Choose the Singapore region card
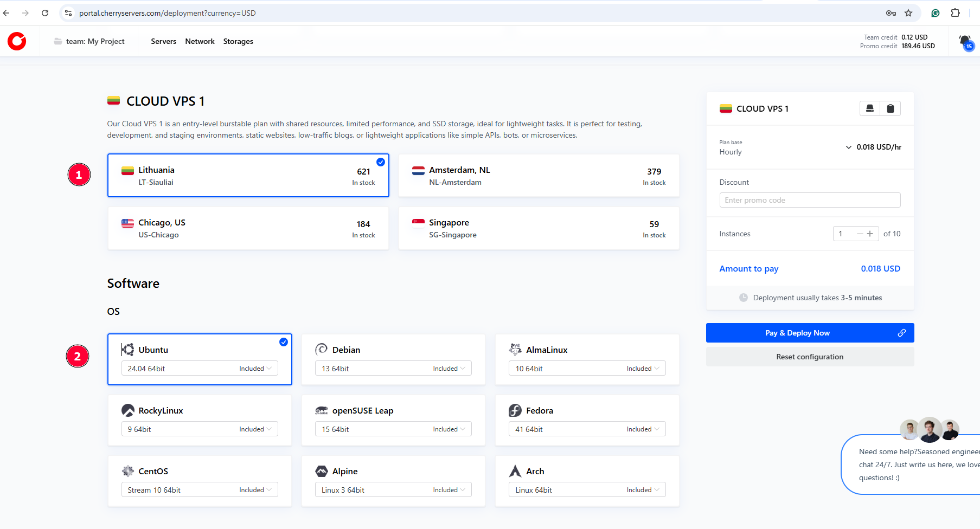Viewport: 980px width, 529px height. 539,228
